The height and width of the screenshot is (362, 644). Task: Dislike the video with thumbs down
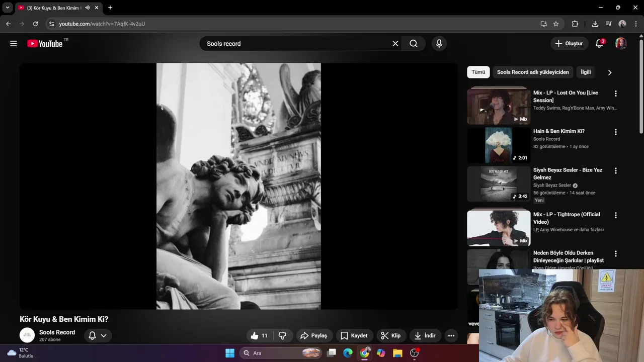click(x=282, y=336)
